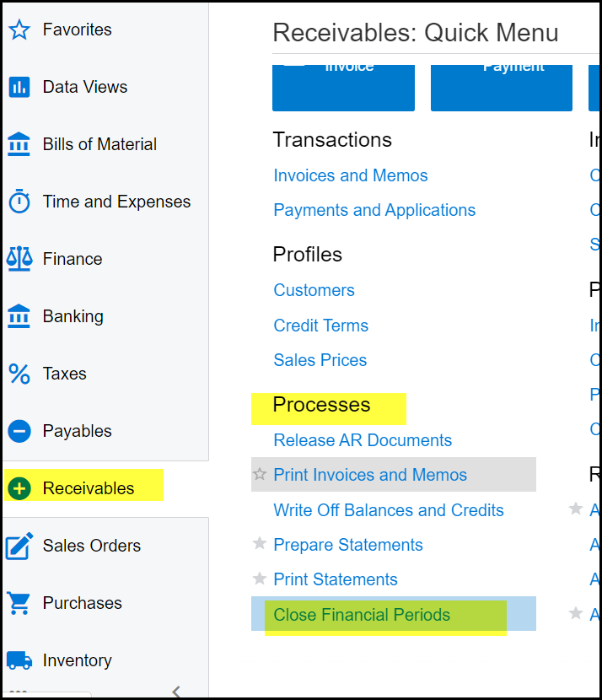The width and height of the screenshot is (602, 700).
Task: Click the Payables minus circle icon
Action: [19, 431]
